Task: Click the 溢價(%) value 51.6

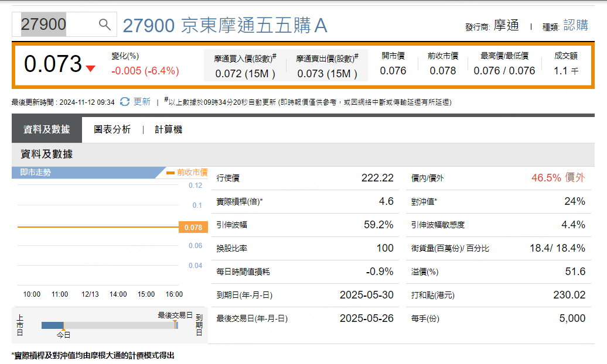Action: pyautogui.click(x=575, y=272)
